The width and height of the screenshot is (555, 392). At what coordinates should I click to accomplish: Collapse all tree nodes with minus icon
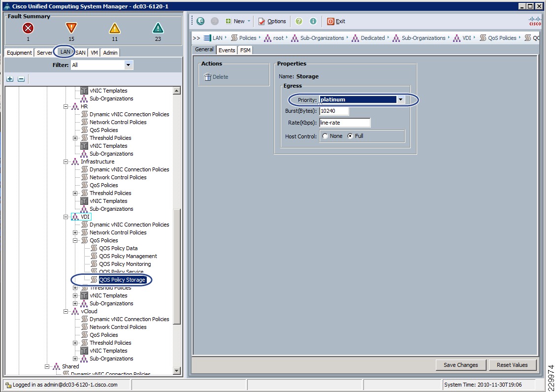tap(21, 79)
